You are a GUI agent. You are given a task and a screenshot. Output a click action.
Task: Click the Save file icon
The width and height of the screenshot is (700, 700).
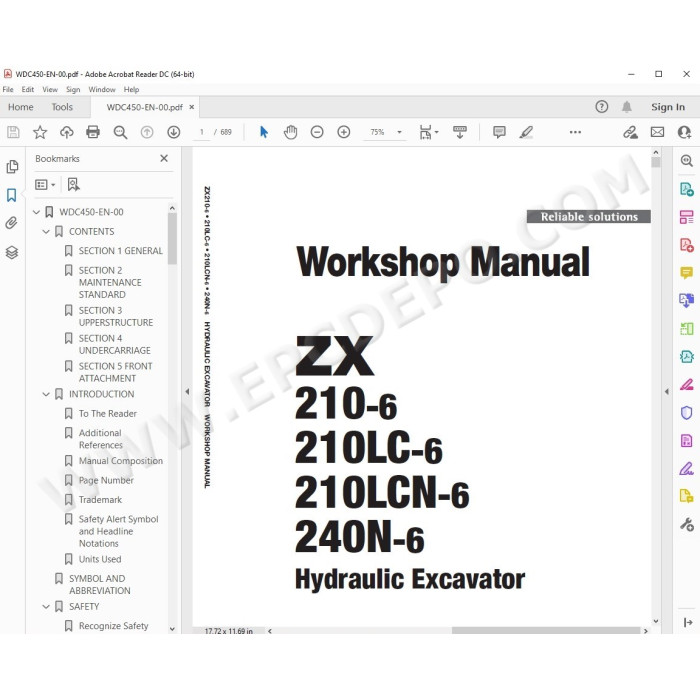point(13,132)
